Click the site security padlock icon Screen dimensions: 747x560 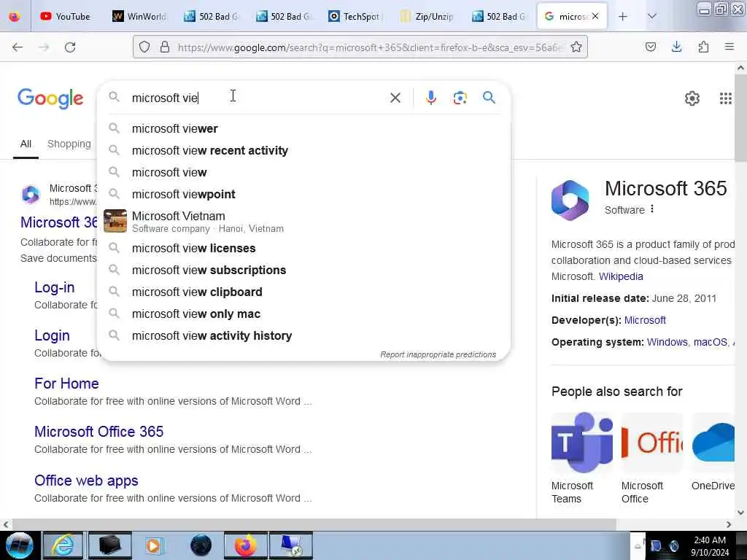[164, 47]
